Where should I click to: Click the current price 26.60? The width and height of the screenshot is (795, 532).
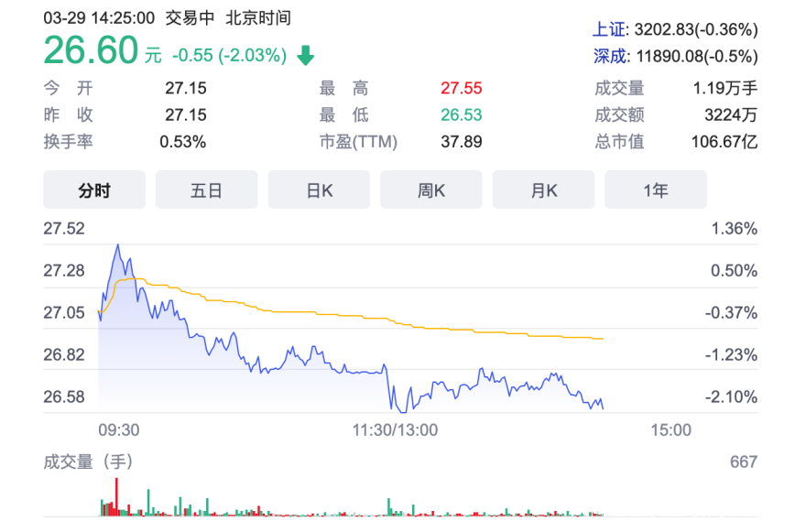(x=92, y=51)
